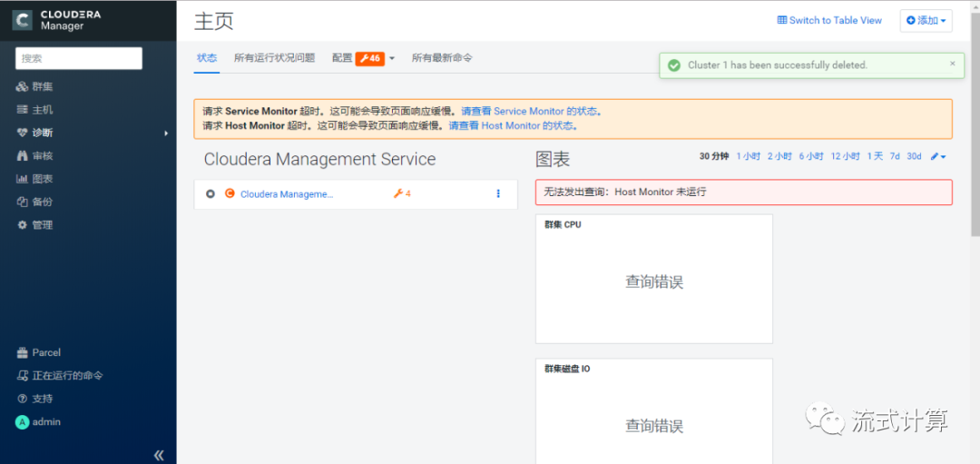Click the green success check icon in notification
Image resolution: width=980 pixels, height=464 pixels.
(x=673, y=65)
